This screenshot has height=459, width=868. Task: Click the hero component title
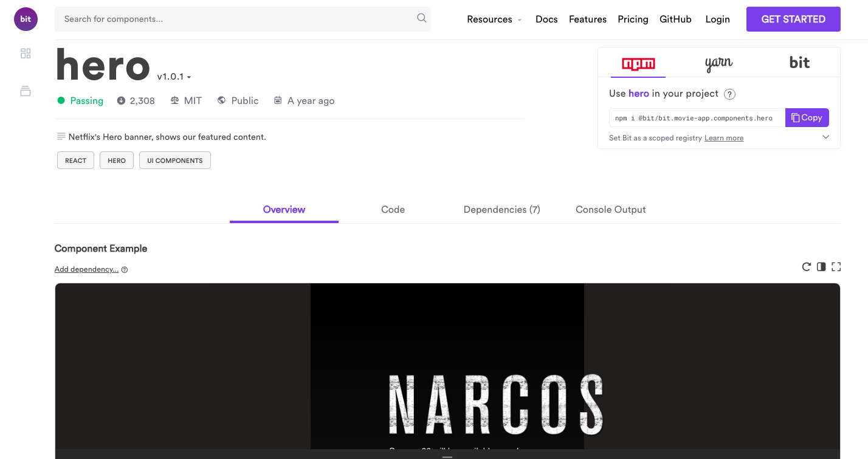pyautogui.click(x=103, y=64)
